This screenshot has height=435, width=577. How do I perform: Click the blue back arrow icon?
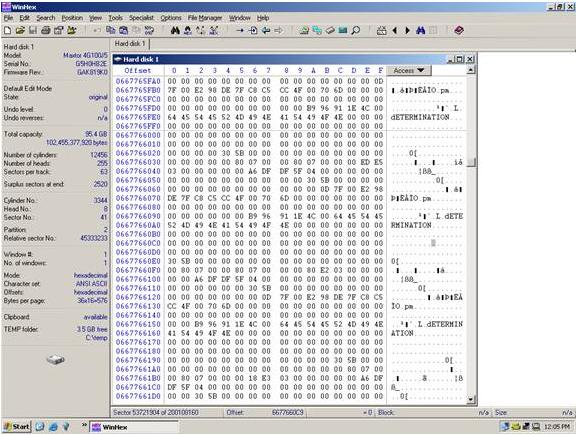click(x=266, y=31)
